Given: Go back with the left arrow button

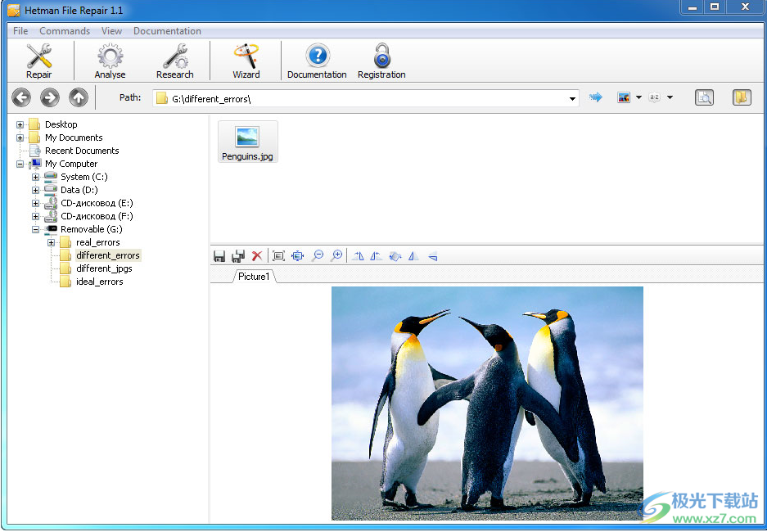Looking at the screenshot, I should click(x=21, y=97).
